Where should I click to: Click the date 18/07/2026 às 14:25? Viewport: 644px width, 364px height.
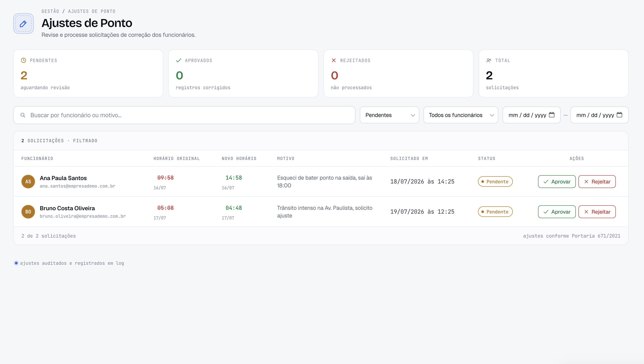(x=422, y=182)
